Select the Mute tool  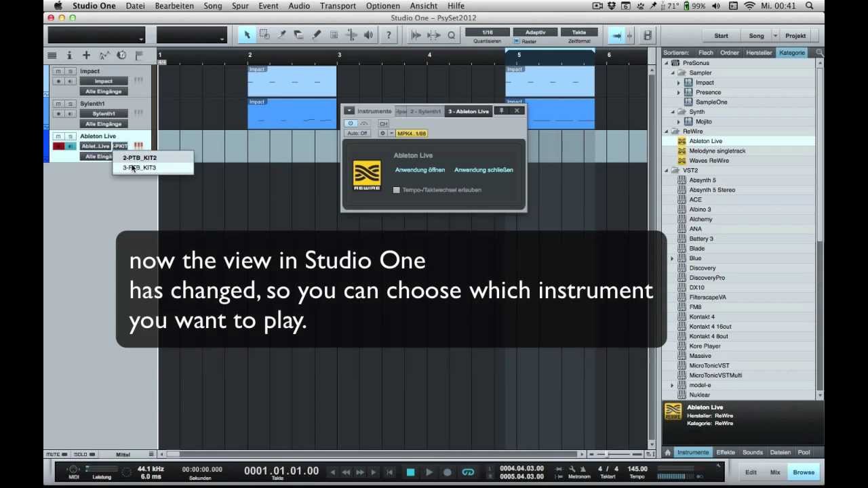click(334, 35)
